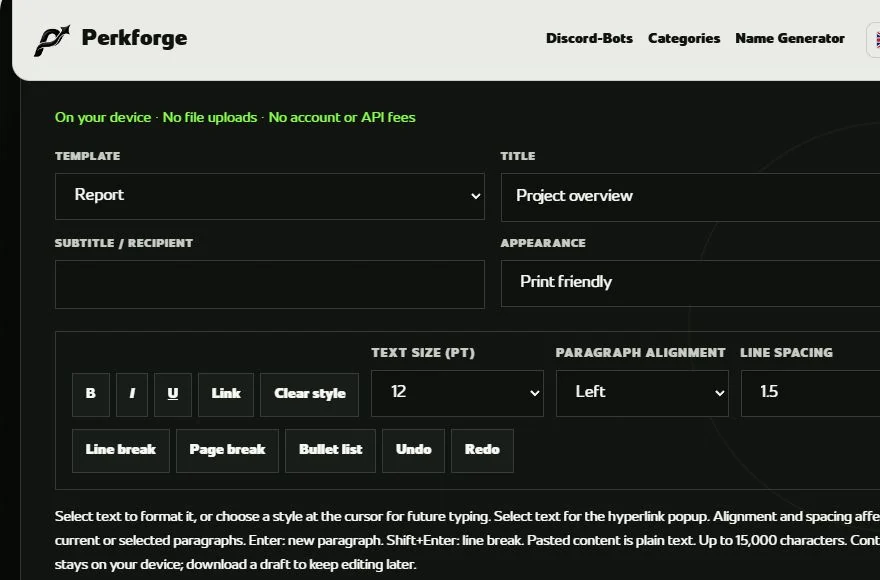Toggle italic formatting with the I button
The image size is (880, 580).
132,394
